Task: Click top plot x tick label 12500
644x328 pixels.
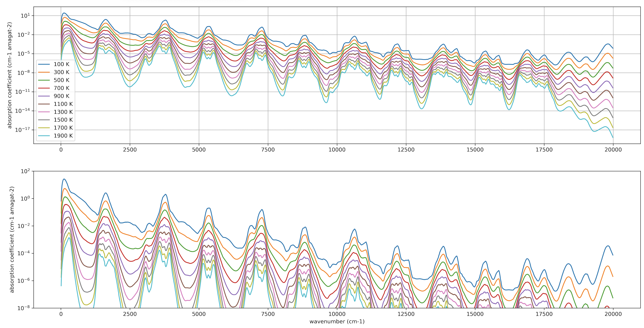Action: (x=406, y=150)
